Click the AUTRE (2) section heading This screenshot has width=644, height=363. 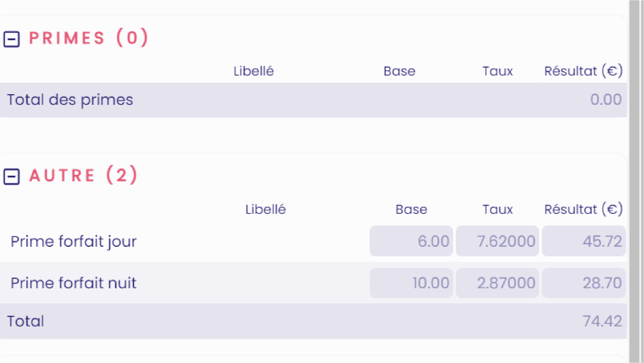pyautogui.click(x=83, y=175)
